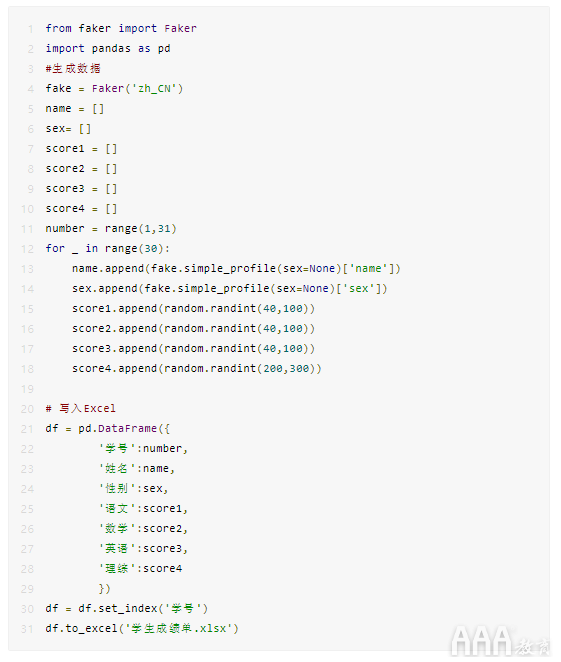The width and height of the screenshot is (561, 662).
Task: Click the 'score1 = []' assignment
Action: pyautogui.click(x=81, y=149)
